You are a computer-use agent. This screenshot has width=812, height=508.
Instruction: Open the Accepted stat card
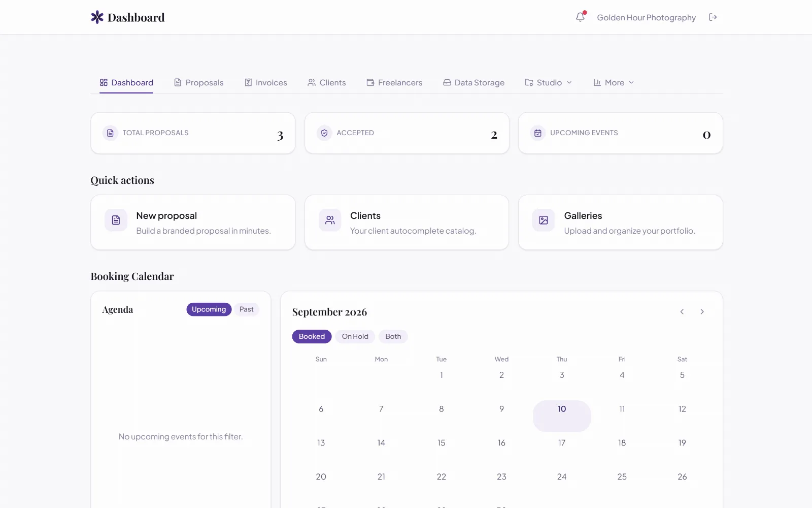pyautogui.click(x=407, y=133)
